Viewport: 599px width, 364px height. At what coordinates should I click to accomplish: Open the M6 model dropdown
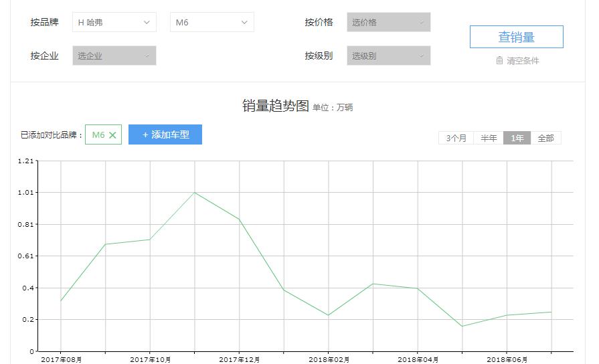[212, 22]
